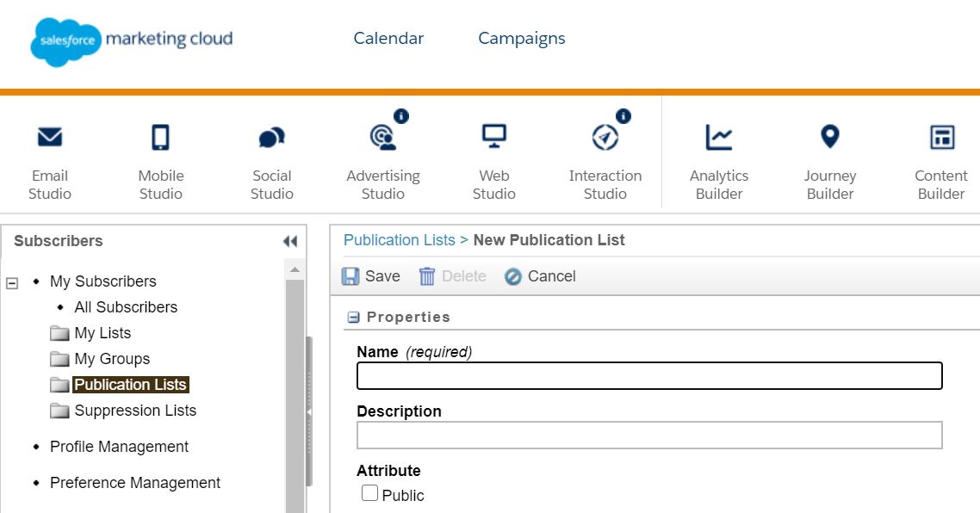Open Content Builder layout icon

(x=942, y=137)
